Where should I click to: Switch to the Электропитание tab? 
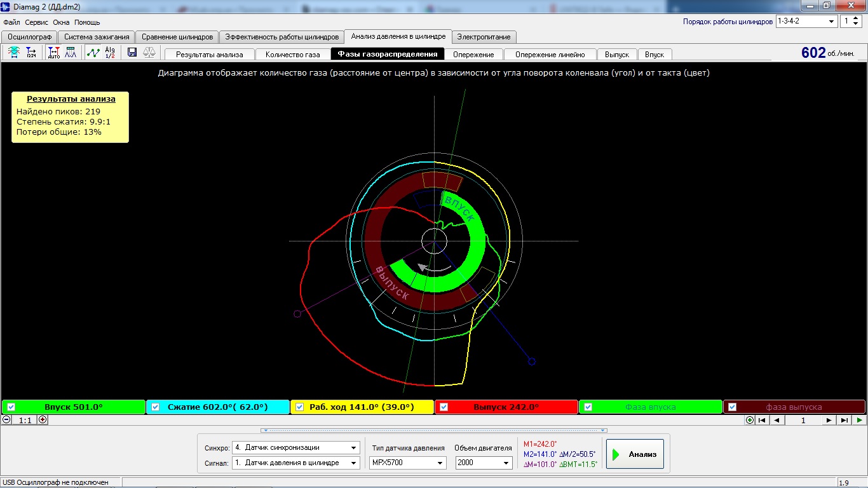coord(484,37)
